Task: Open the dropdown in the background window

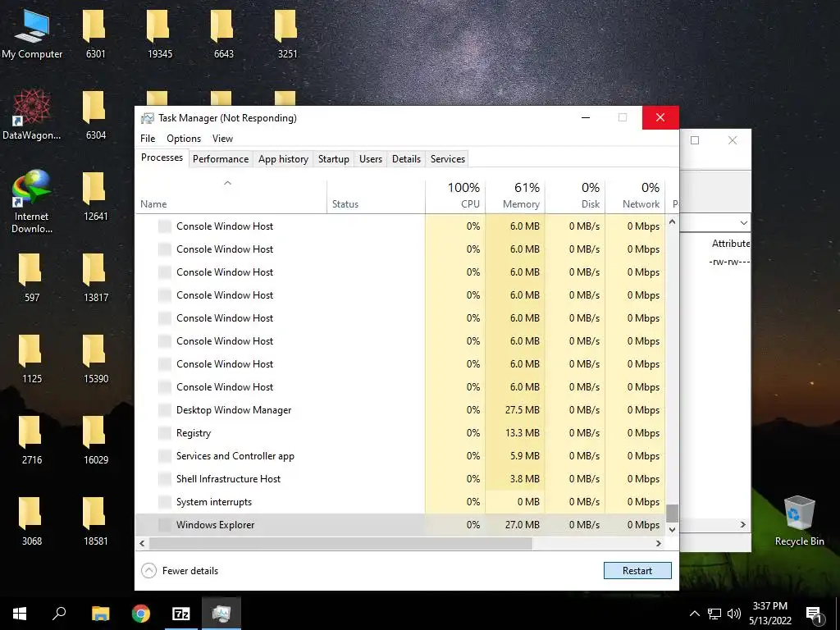Action: (x=743, y=222)
